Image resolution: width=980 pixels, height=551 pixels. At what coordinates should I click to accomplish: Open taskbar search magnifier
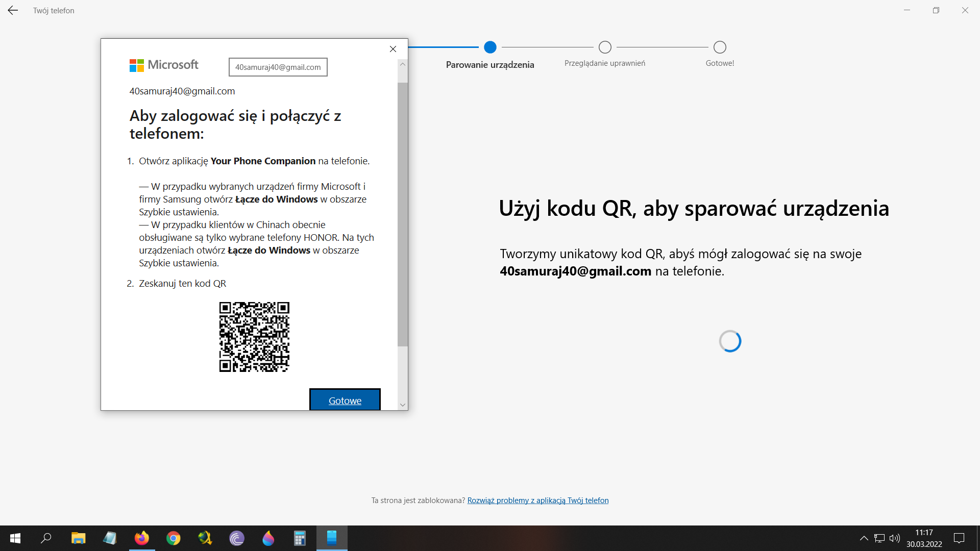pos(46,538)
